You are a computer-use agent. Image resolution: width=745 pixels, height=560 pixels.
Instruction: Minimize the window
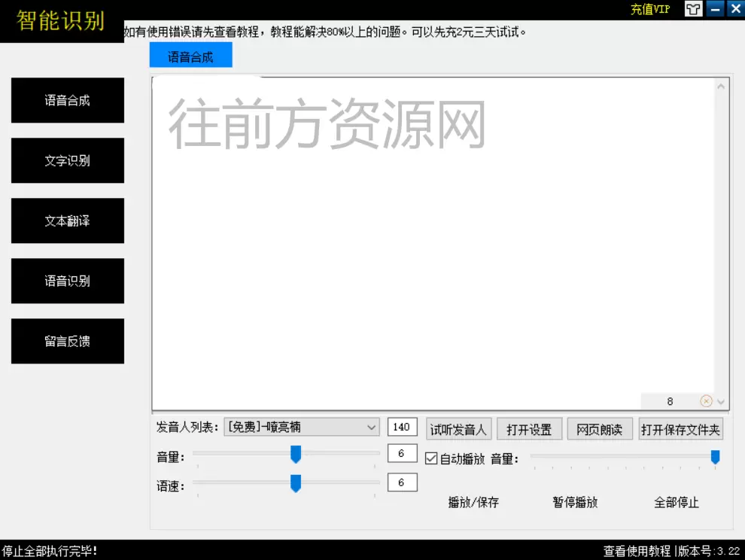click(x=715, y=9)
